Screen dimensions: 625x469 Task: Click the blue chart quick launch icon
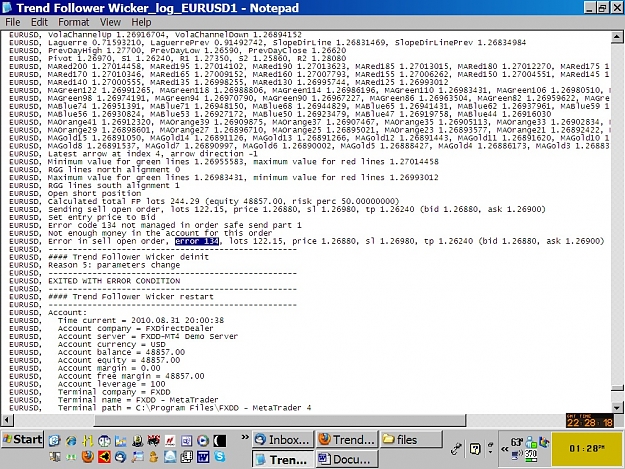point(120,441)
